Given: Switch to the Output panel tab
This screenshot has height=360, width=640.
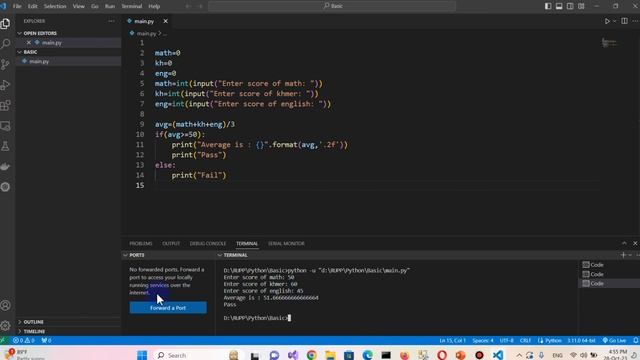Looking at the screenshot, I should pos(171,243).
